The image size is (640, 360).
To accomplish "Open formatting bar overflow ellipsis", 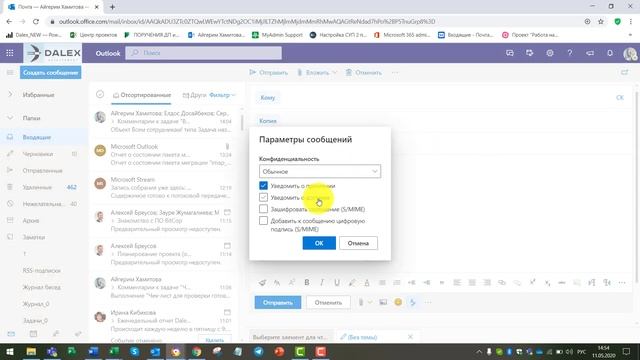I will pyautogui.click(x=622, y=282).
